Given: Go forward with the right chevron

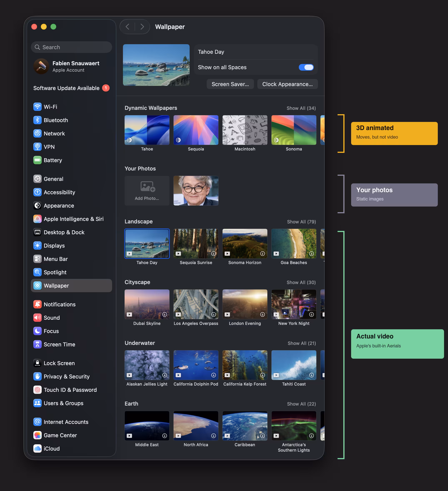Looking at the screenshot, I should click(x=142, y=27).
